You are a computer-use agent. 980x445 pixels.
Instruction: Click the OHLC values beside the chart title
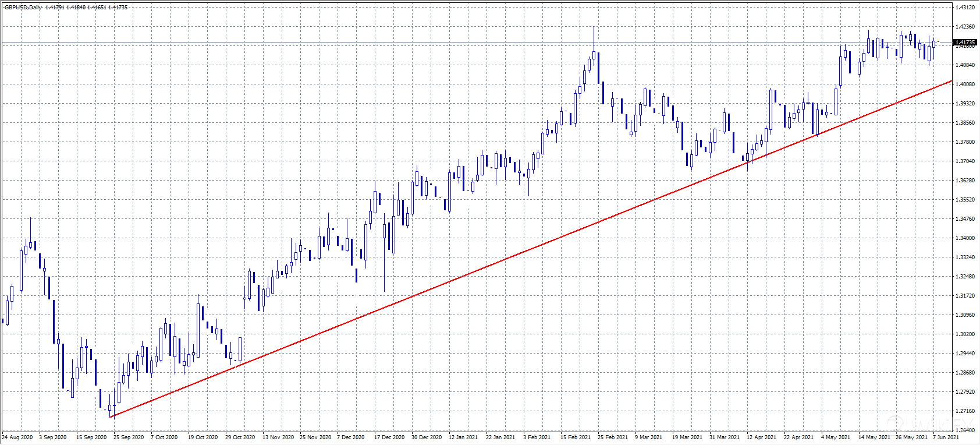pos(86,8)
